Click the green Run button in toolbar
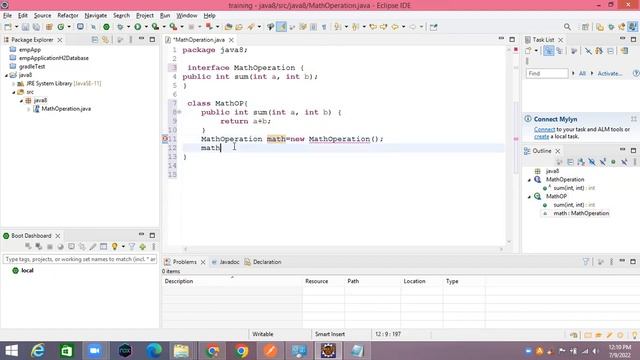The width and height of the screenshot is (640, 360). (138, 27)
